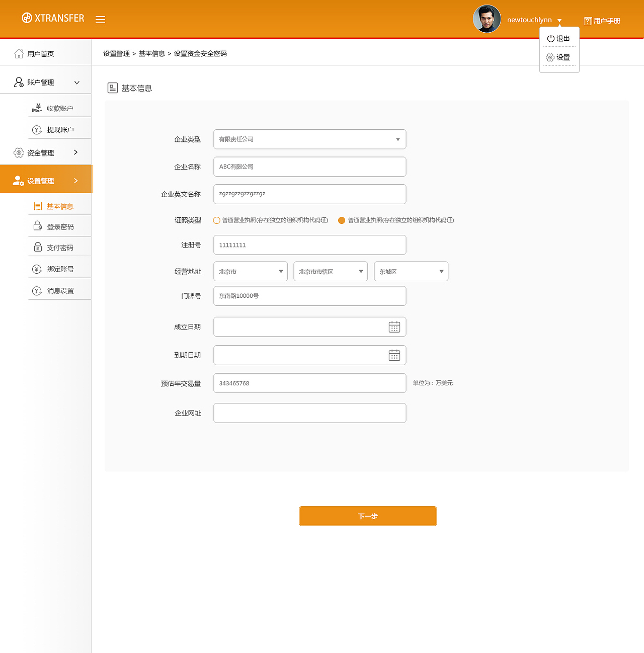Viewport: 644px width, 653px height.
Task: Click the 单位为：万美元 hint text
Action: tap(433, 383)
